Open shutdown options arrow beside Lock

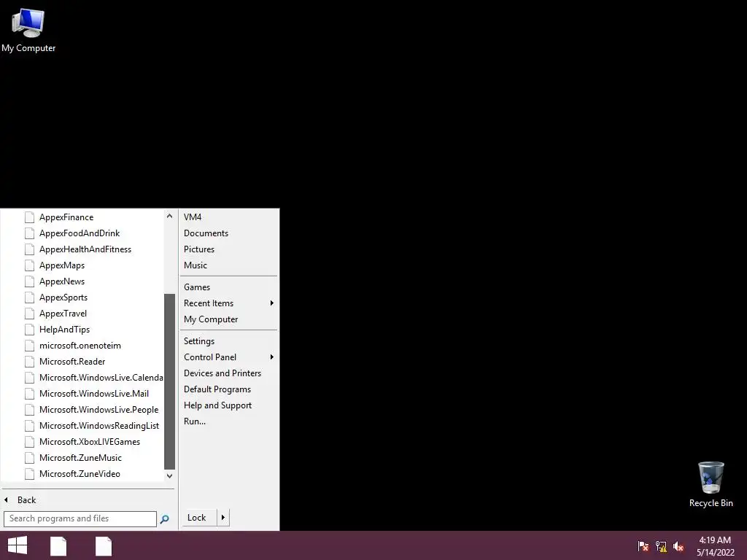223,518
